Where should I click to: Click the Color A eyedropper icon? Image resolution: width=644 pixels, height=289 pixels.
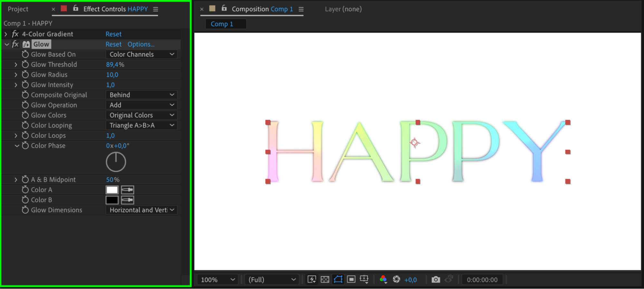pyautogui.click(x=128, y=190)
